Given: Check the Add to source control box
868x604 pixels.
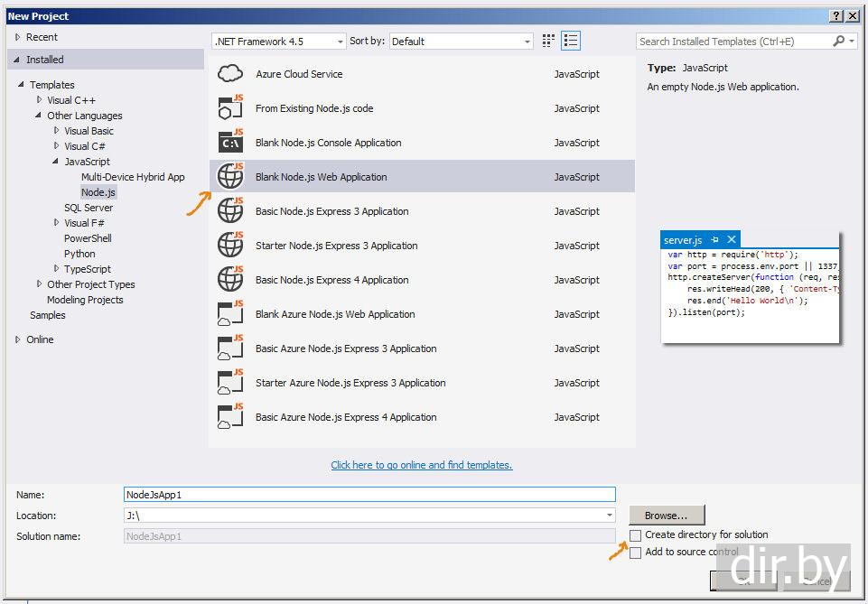Looking at the screenshot, I should tap(636, 553).
